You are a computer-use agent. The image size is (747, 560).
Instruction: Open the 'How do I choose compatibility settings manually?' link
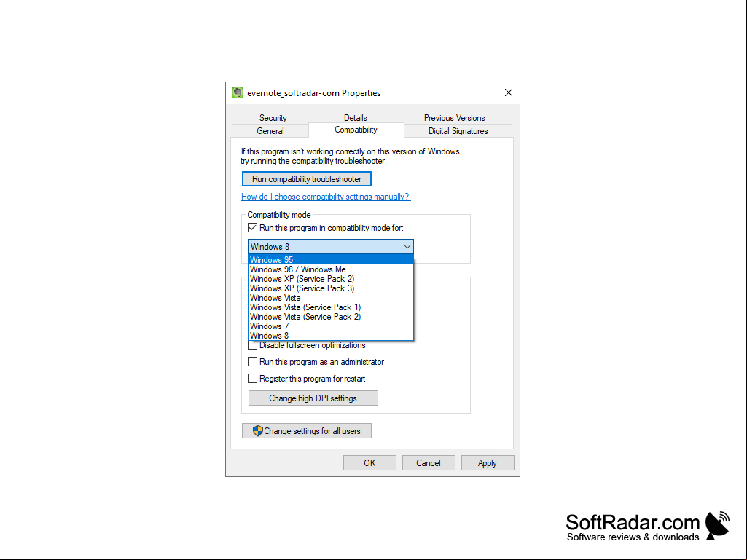325,197
